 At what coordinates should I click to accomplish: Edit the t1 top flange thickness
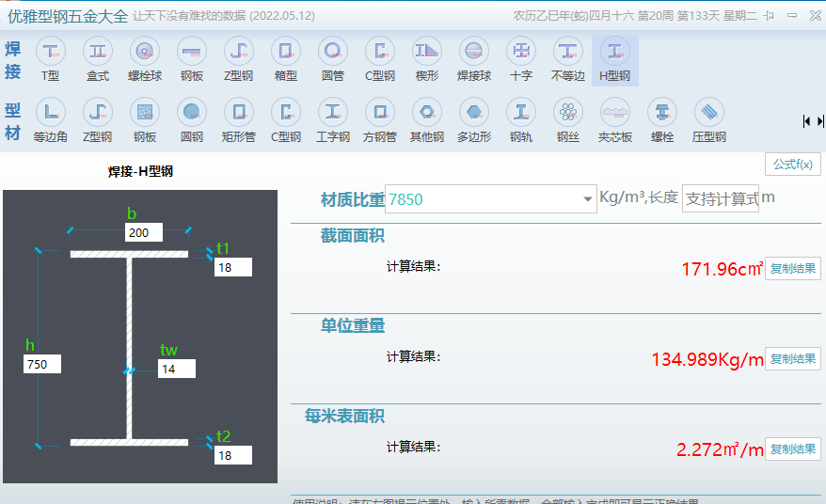232,267
